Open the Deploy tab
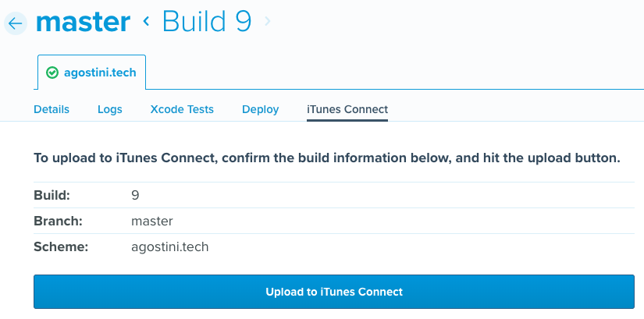 (x=260, y=109)
